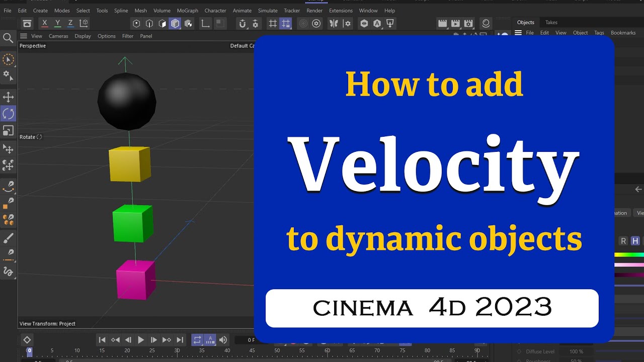Click Render to Picture Viewer icon
Viewport: 644px width, 362px height.
455,23
